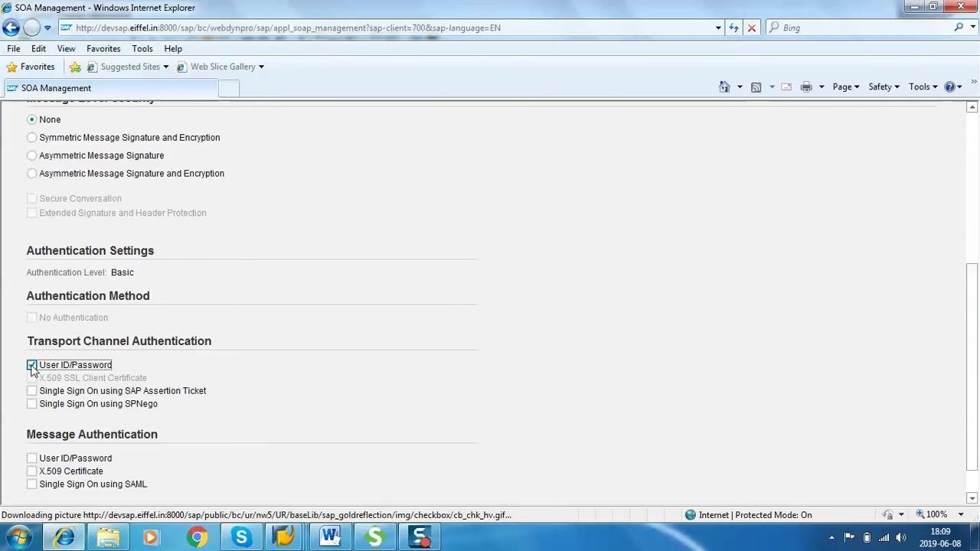Click the Home icon in command bar

[724, 86]
